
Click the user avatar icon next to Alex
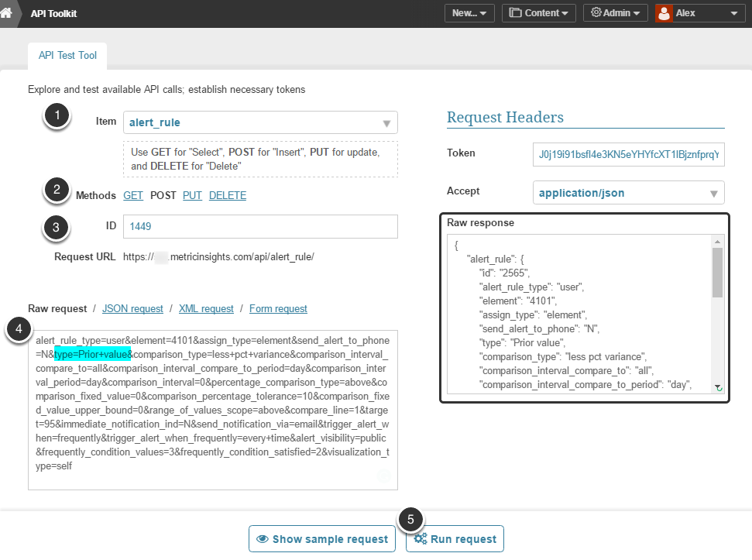pos(664,13)
